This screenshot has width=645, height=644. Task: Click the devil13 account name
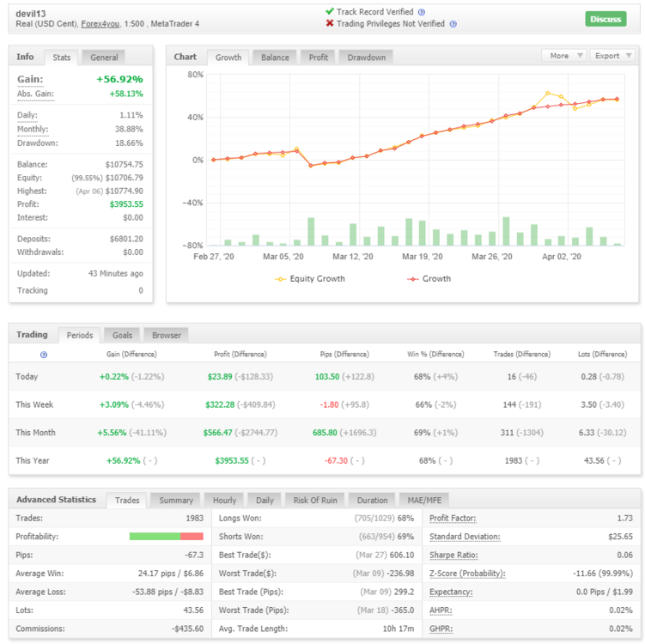point(30,14)
